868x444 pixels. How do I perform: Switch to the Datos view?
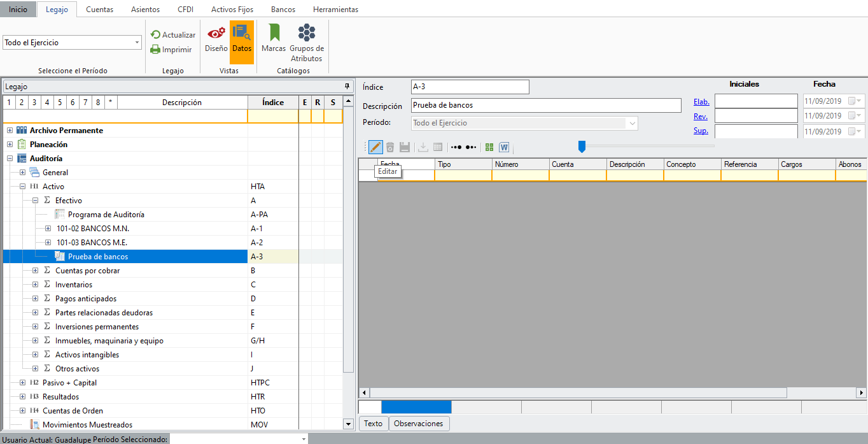pos(242,39)
